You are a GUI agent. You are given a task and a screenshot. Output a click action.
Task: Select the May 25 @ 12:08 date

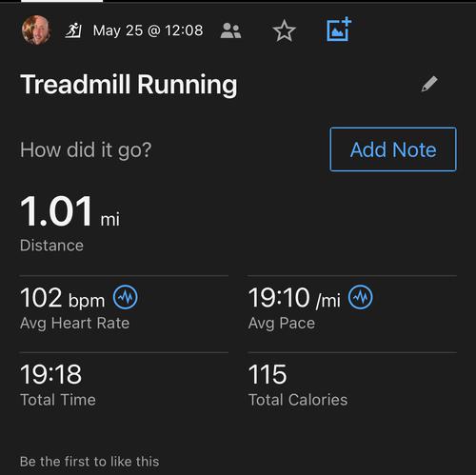pos(148,30)
